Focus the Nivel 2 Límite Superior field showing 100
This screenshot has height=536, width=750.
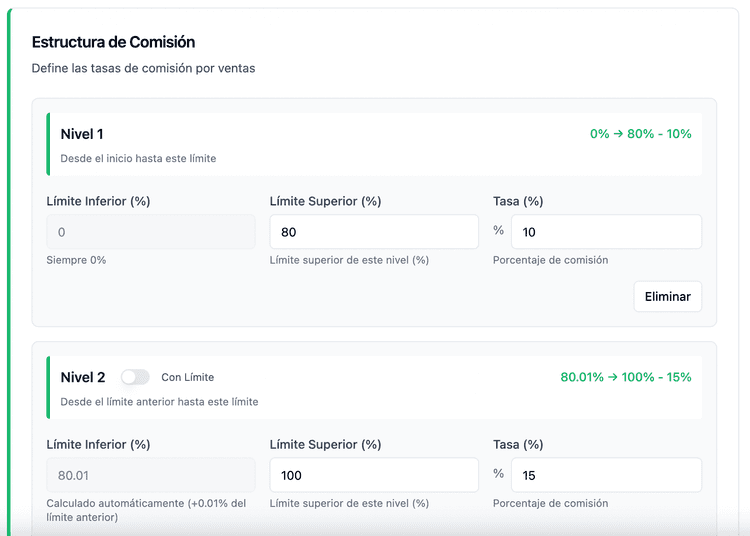[x=374, y=475]
